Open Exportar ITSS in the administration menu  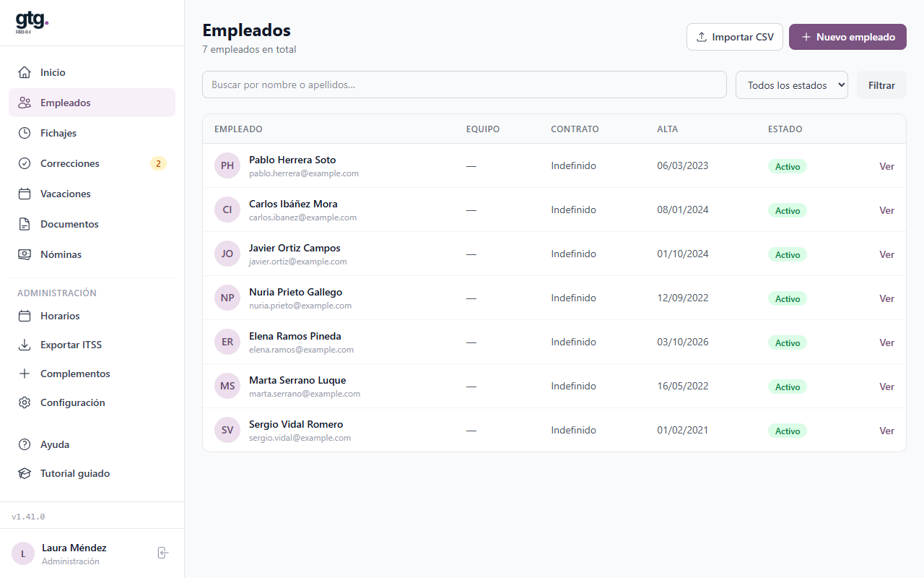92,345
